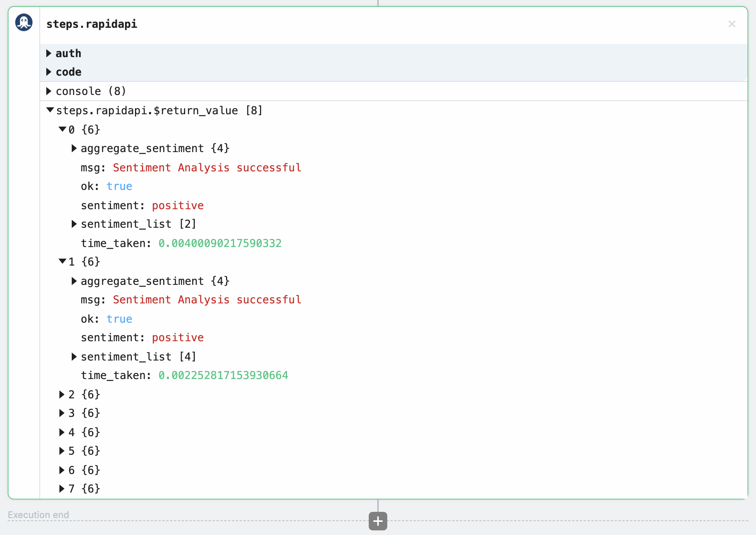Expand return value item 4
This screenshot has width=756, height=535.
[62, 432]
